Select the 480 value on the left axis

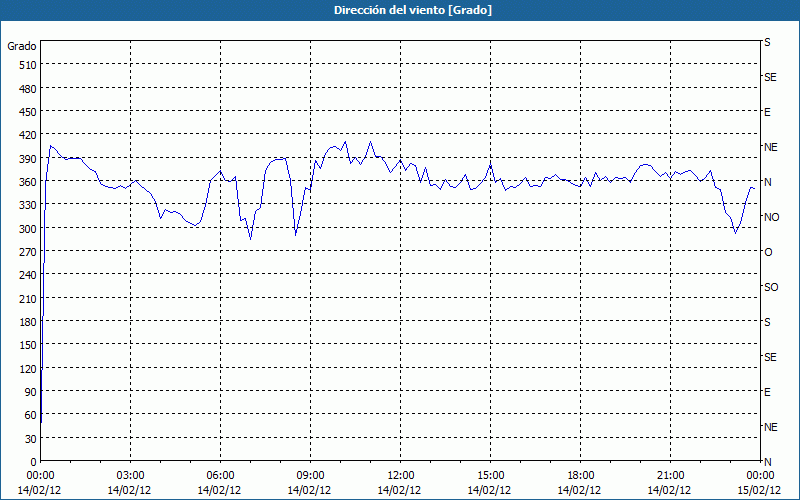[x=28, y=89]
